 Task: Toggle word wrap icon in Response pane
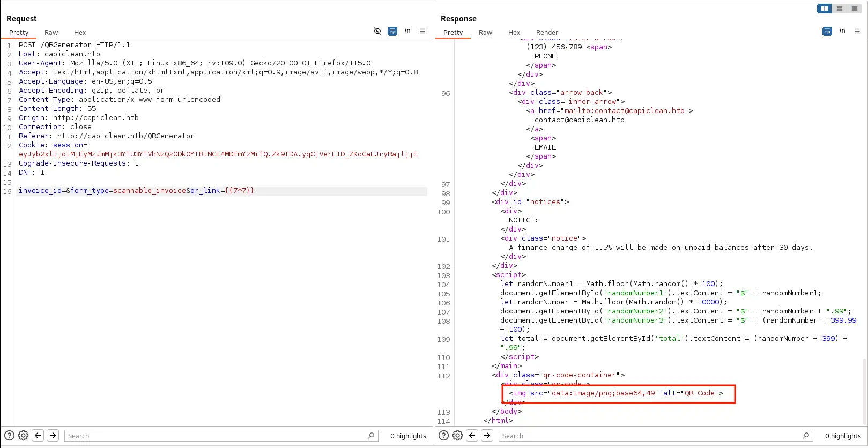(x=827, y=31)
